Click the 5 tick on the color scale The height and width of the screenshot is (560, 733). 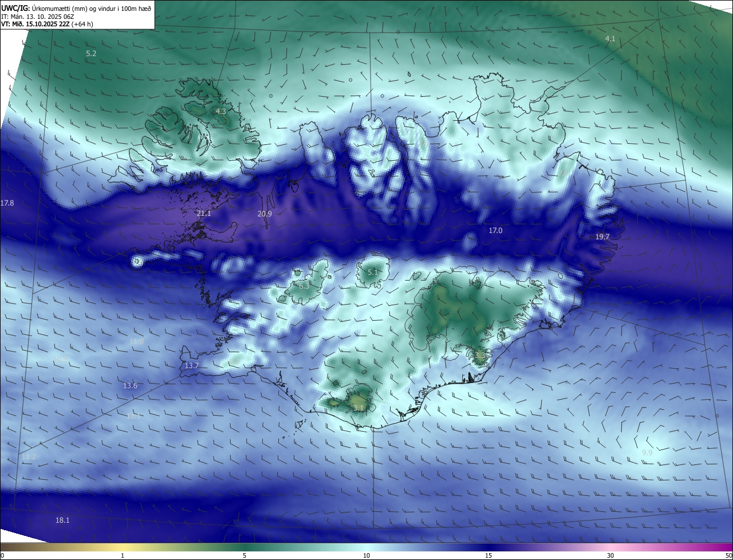(x=245, y=555)
